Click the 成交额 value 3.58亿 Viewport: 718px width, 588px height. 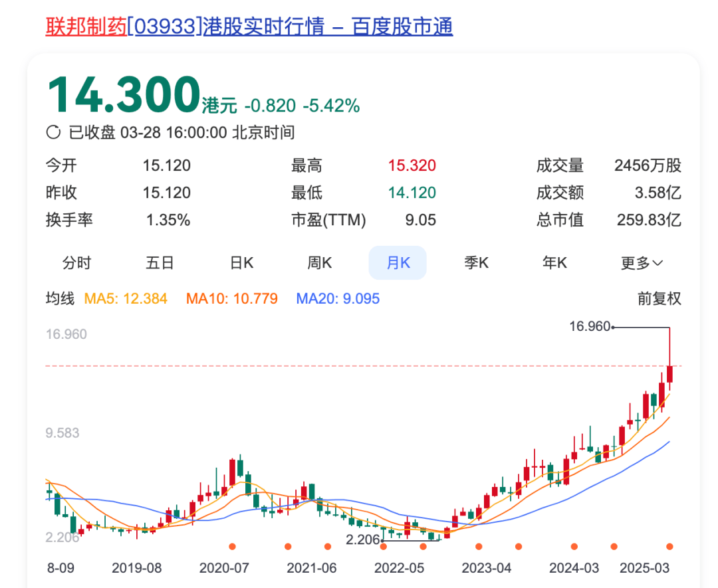658,193
